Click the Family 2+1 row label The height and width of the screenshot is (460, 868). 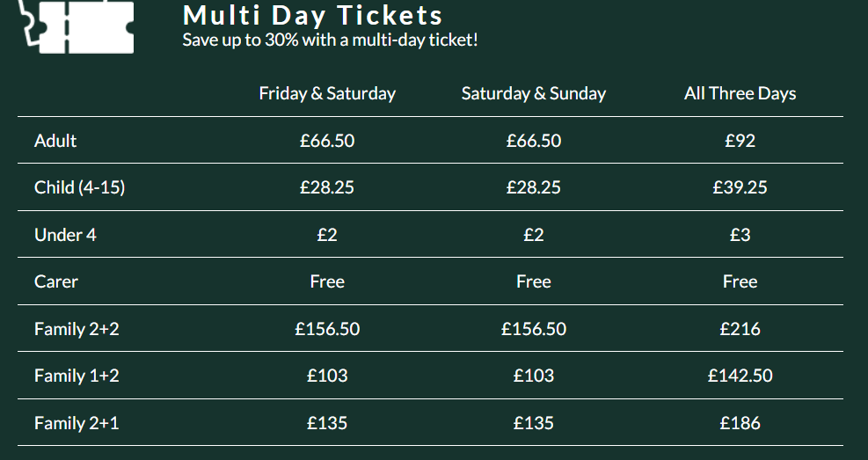click(x=77, y=423)
